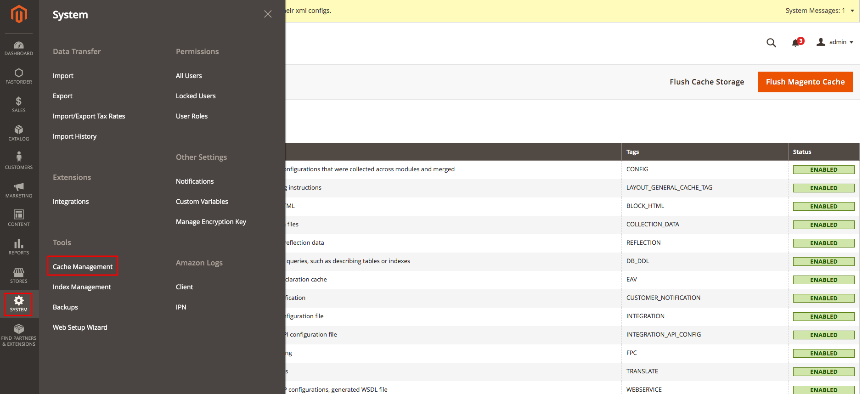Open All Users under Permissions
Viewport: 868px width, 394px height.
point(189,76)
